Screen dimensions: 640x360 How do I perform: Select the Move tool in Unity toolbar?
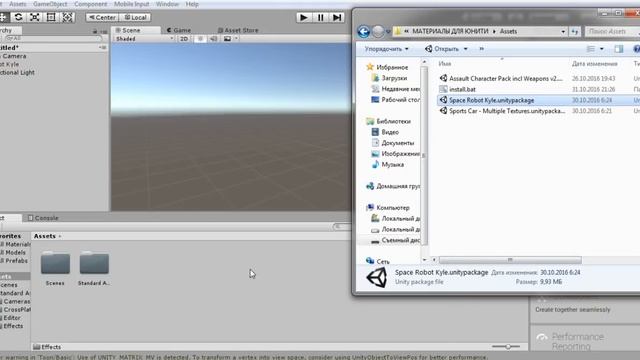coord(2,17)
